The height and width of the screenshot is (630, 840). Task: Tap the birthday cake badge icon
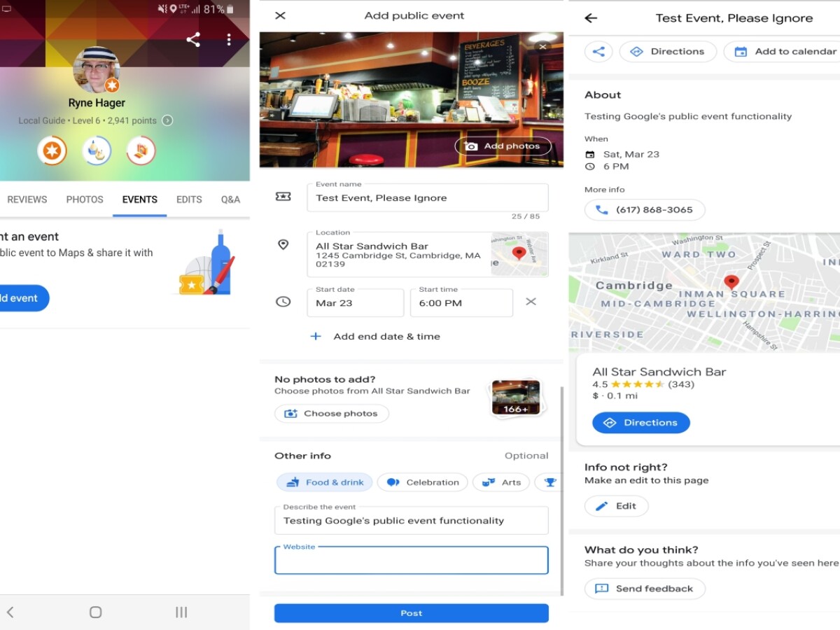click(97, 150)
